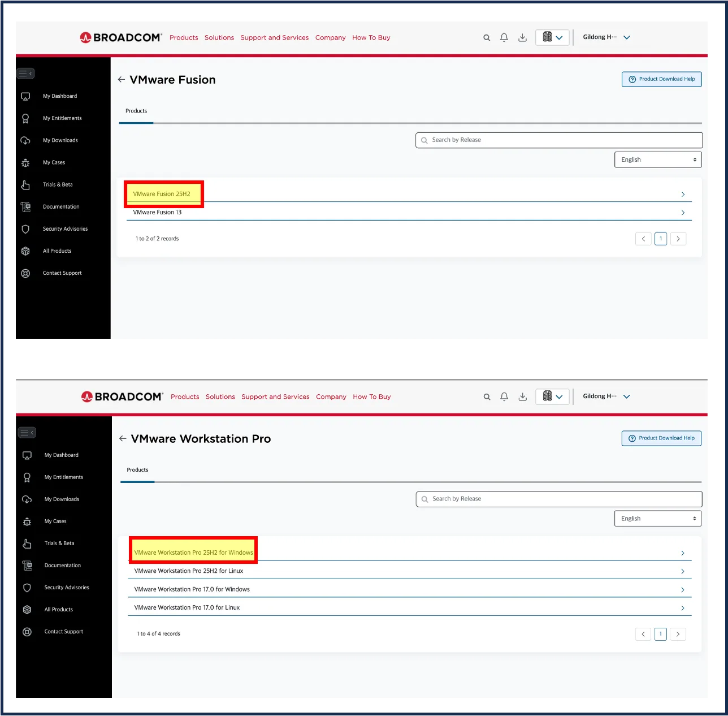Open Support and Services in Workstation Pro page header
This screenshot has width=728, height=716.
[275, 397]
